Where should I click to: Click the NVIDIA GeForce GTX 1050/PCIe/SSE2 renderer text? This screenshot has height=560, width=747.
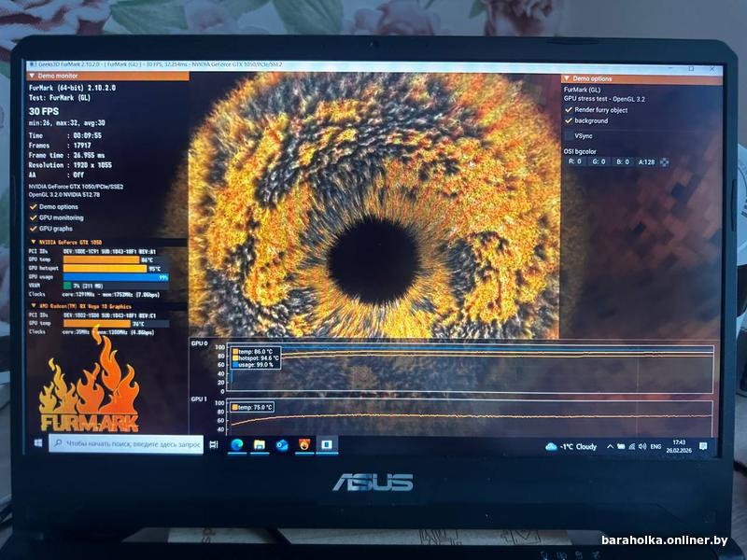76,187
